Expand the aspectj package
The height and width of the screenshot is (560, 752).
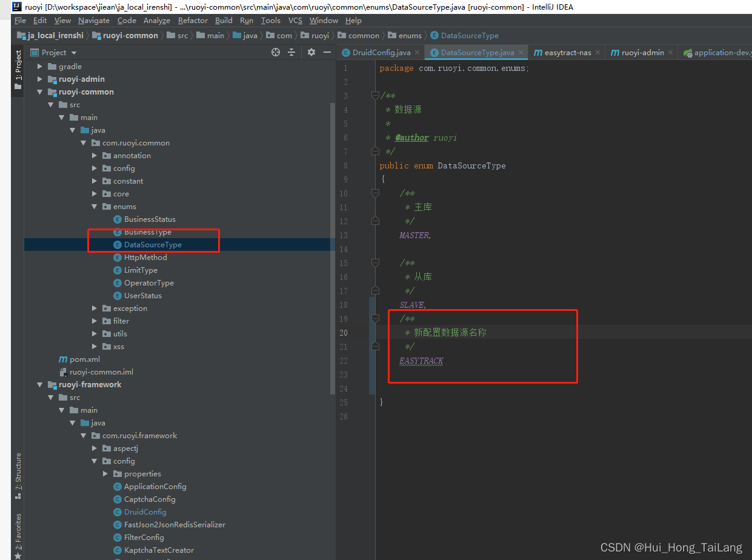point(95,448)
